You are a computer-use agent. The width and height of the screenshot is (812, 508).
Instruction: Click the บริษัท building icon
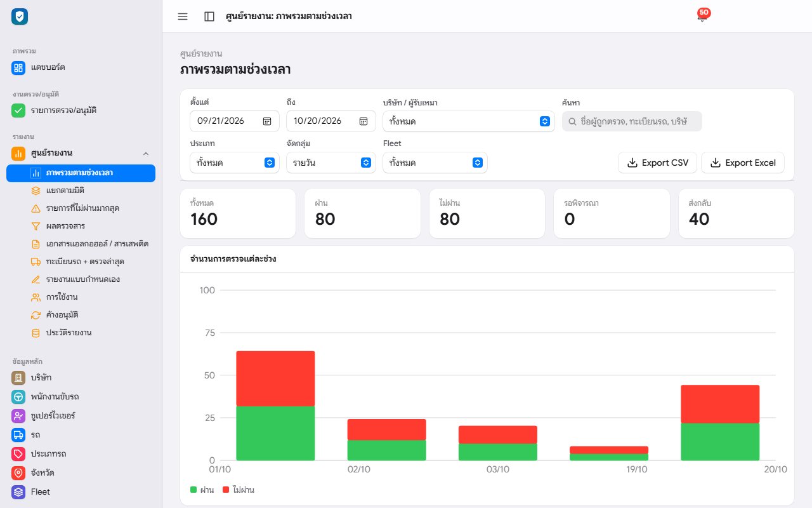(18, 378)
